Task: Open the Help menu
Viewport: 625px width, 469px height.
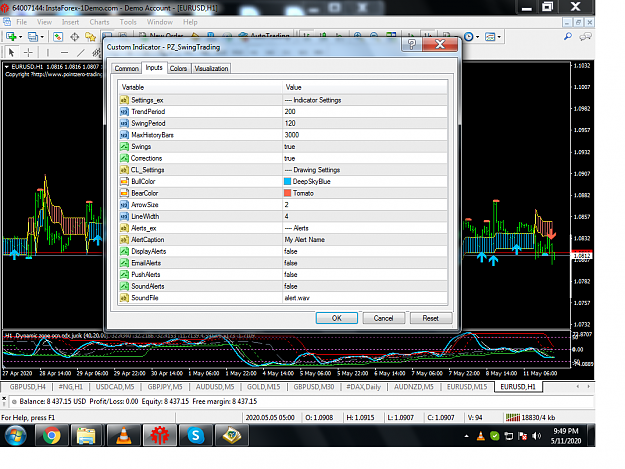Action: 190,22
